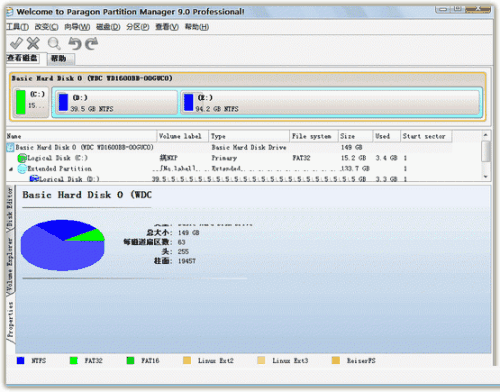Screen dimensions: 500x392
Task: Select the (E:) 94.2 GB NTFS partition block
Action: pos(331,103)
